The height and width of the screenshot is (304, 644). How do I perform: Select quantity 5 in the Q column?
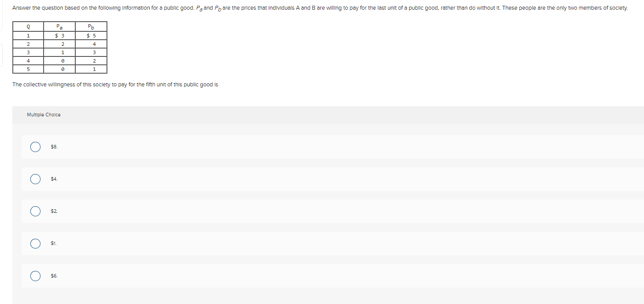(28, 69)
